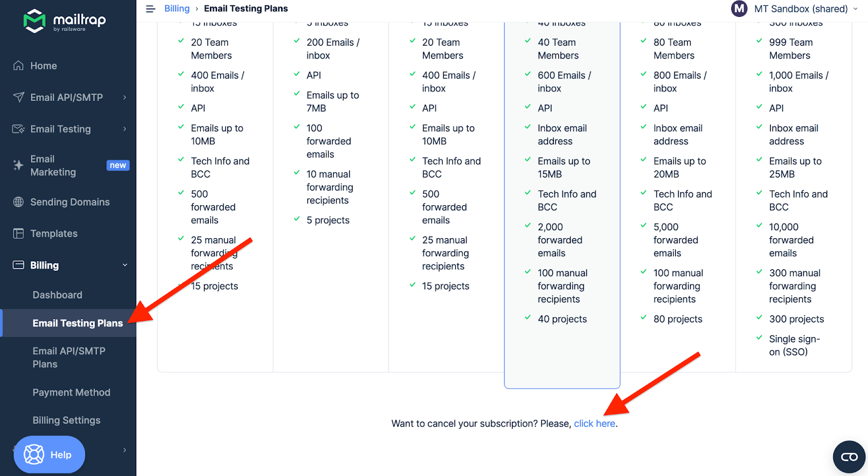The image size is (868, 476).
Task: Click the Email API/SMTP paper plane icon
Action: tap(18, 97)
